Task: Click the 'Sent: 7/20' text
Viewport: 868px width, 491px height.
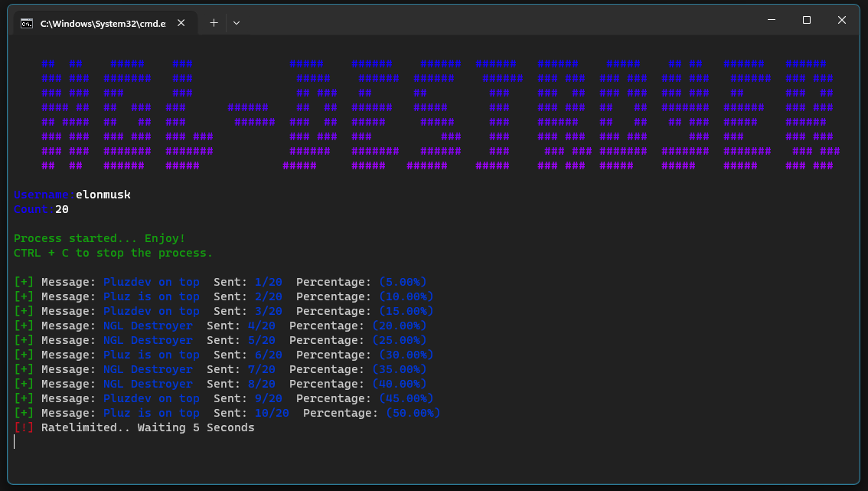Action: click(241, 369)
